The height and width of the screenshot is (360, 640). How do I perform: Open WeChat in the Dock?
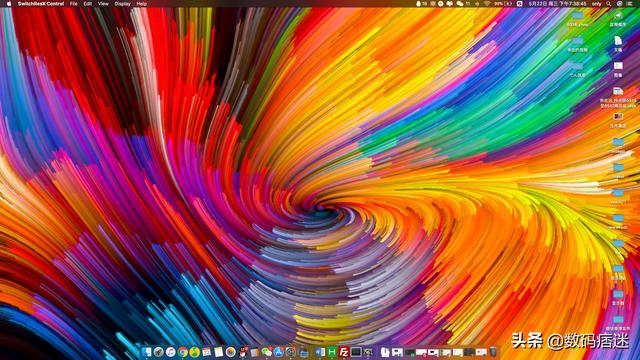tap(266, 352)
